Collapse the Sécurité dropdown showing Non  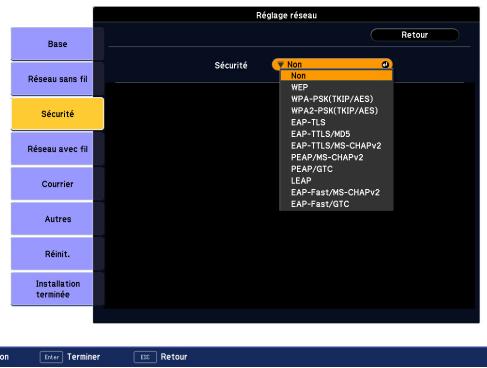[x=332, y=64]
